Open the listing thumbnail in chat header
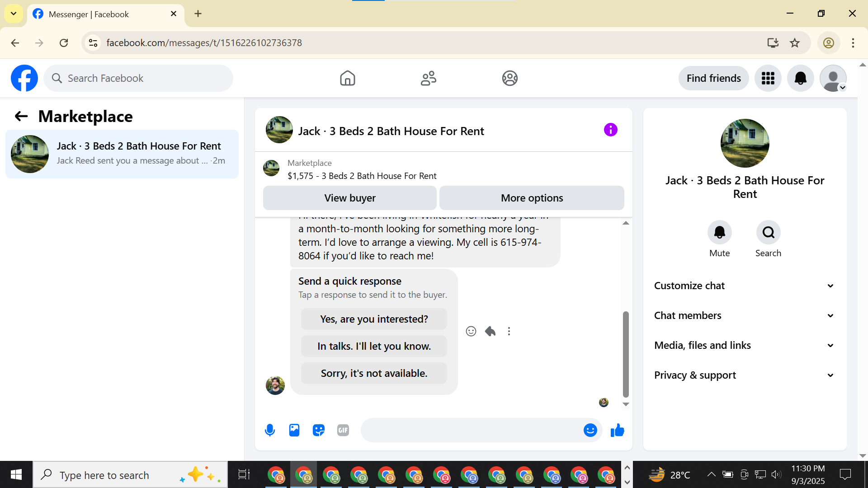Viewport: 868px width, 488px height. [x=279, y=130]
